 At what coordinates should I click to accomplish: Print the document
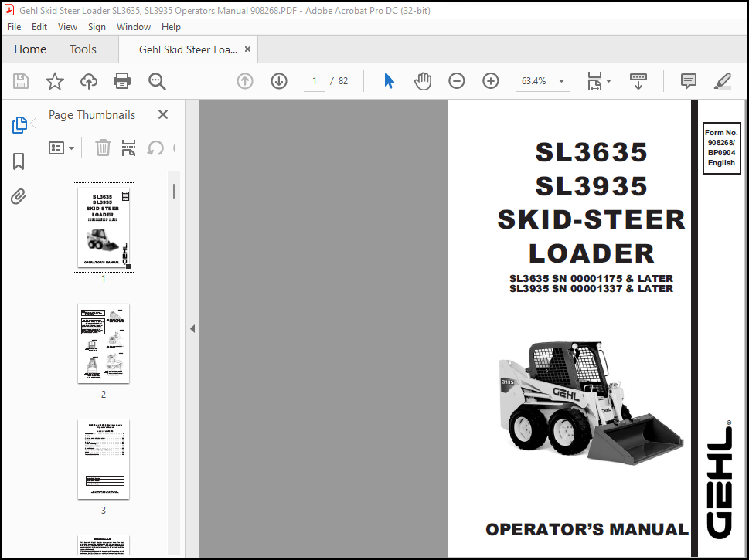(x=122, y=81)
